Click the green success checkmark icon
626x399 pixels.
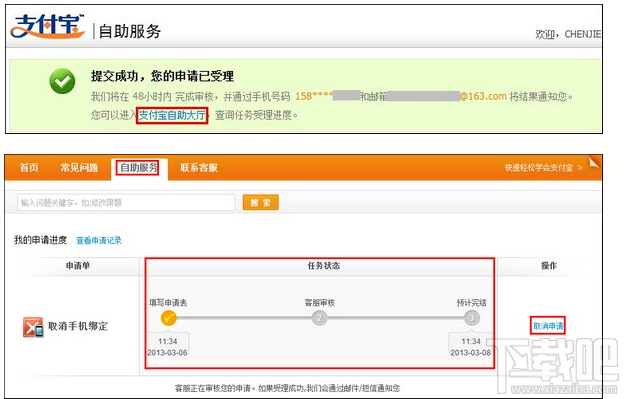coord(62,81)
